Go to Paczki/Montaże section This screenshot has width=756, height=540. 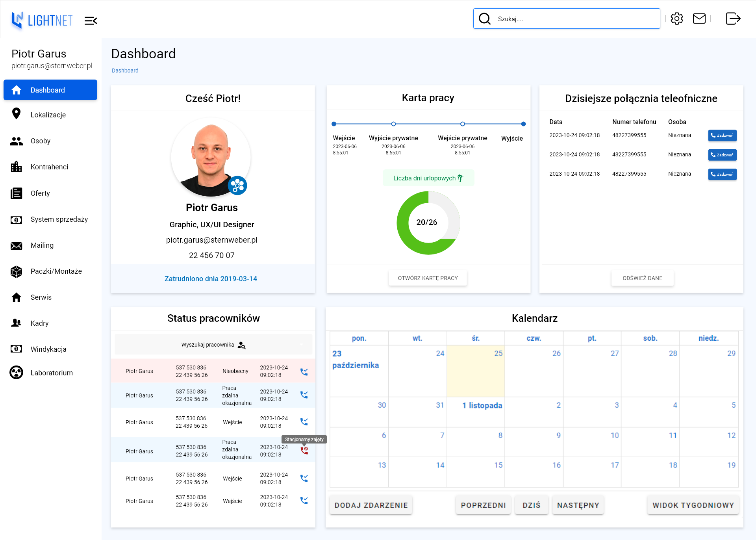56,271
